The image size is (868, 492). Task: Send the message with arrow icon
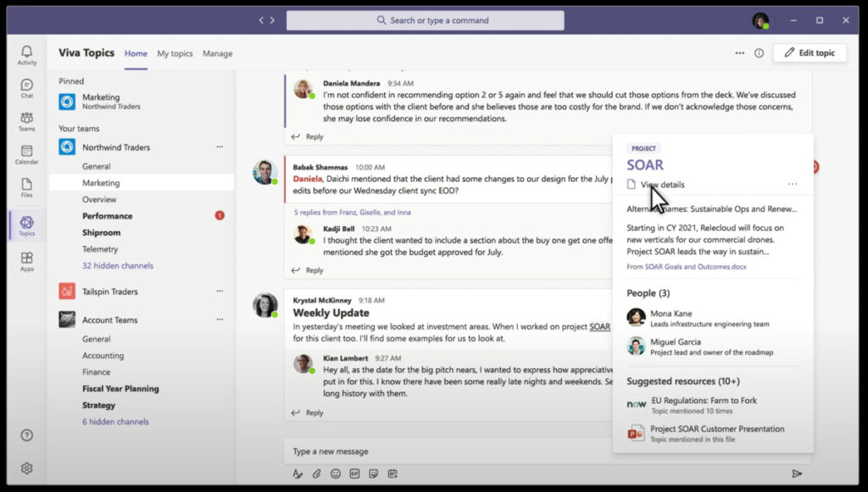pyautogui.click(x=797, y=473)
